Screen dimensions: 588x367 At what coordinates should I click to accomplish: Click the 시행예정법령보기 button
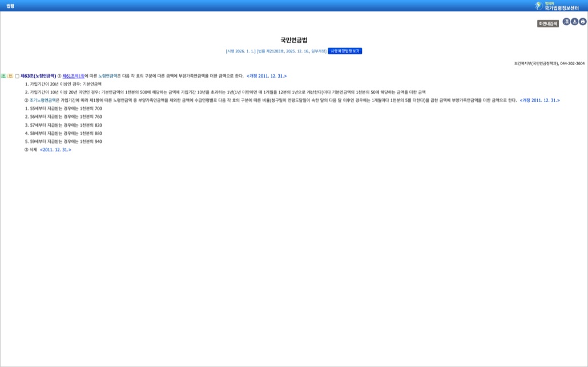click(x=345, y=51)
